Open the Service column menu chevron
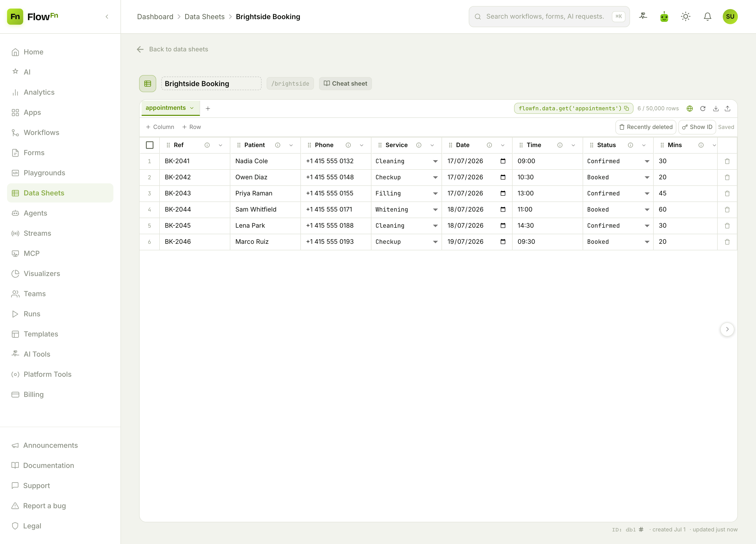 (x=432, y=145)
